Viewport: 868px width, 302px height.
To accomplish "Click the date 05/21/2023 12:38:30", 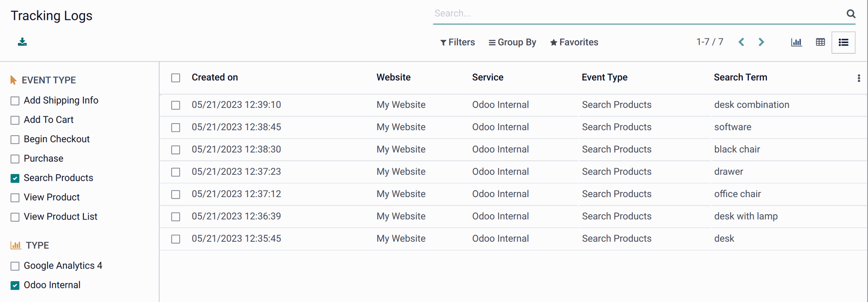I will (x=236, y=149).
